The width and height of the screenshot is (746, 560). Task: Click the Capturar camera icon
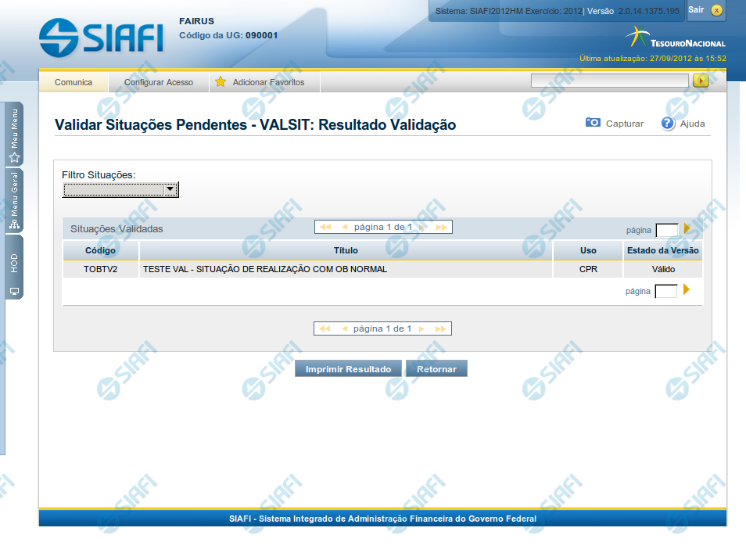[594, 123]
